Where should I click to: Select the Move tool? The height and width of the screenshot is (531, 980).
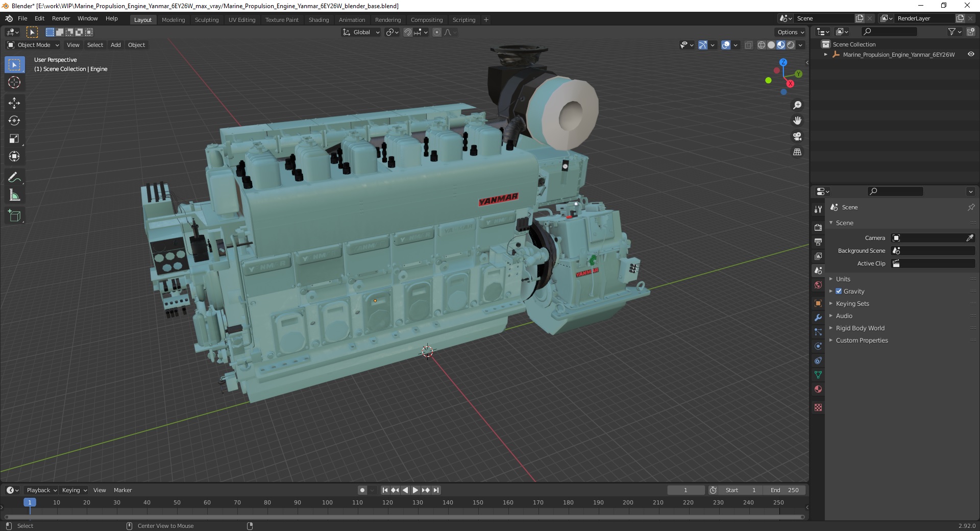click(14, 103)
